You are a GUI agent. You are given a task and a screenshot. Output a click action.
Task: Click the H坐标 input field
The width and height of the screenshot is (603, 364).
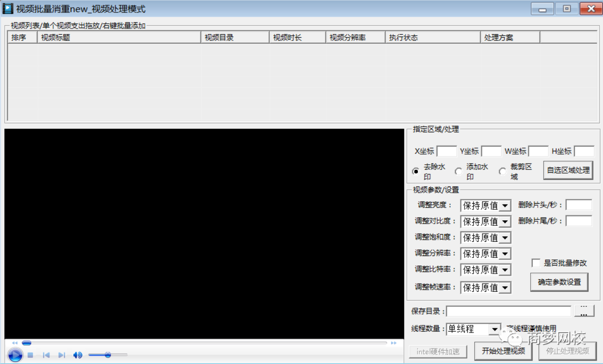pyautogui.click(x=584, y=151)
